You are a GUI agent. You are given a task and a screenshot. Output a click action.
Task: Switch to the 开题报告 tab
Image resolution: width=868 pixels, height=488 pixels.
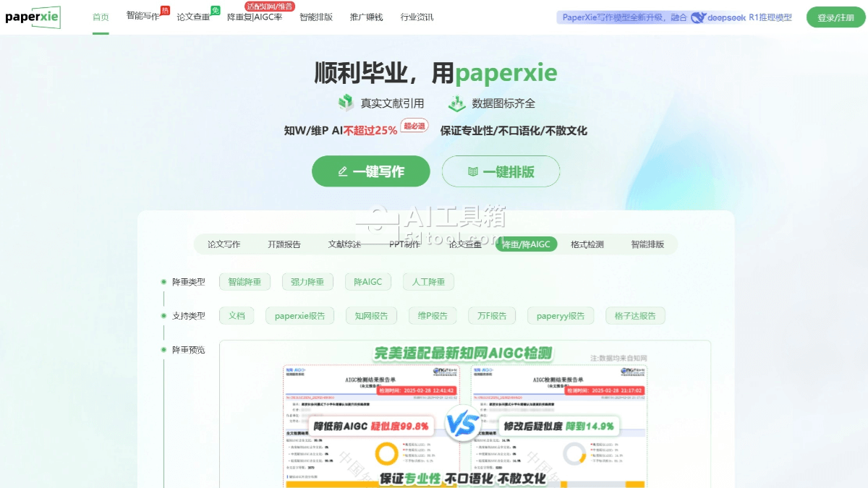(x=284, y=244)
